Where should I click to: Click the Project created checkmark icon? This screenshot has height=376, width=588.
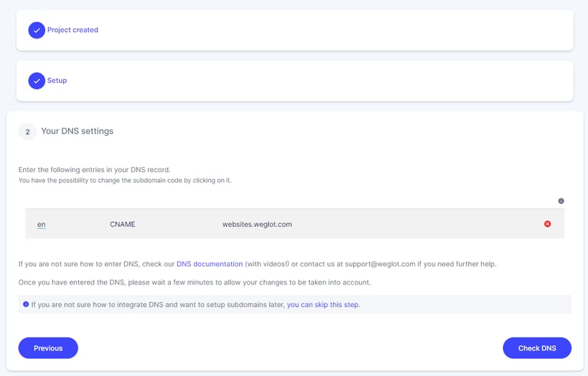36,30
